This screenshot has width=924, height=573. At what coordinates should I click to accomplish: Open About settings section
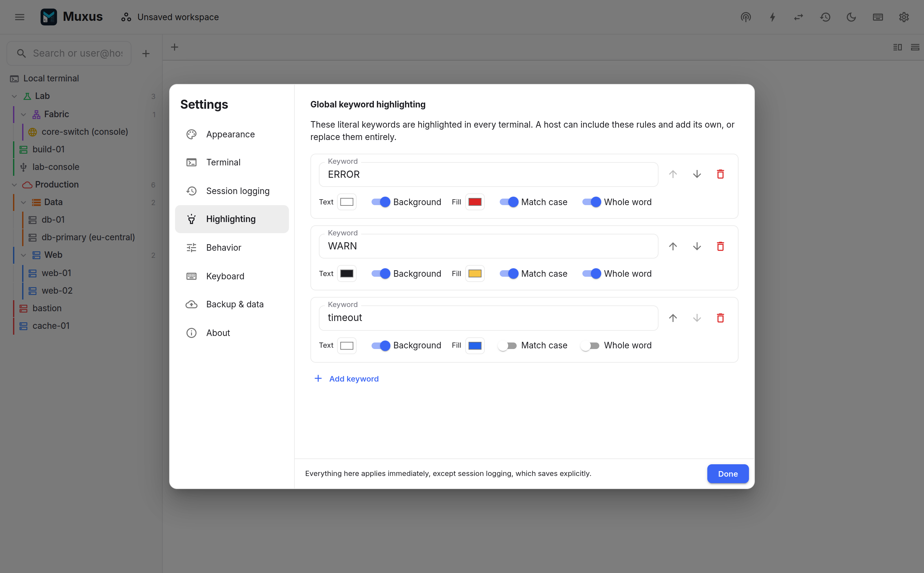232,333
